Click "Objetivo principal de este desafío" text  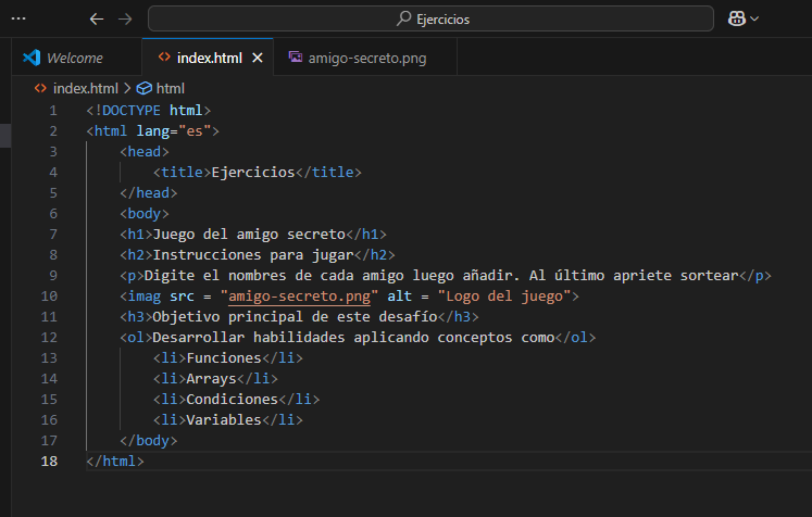pyautogui.click(x=295, y=317)
